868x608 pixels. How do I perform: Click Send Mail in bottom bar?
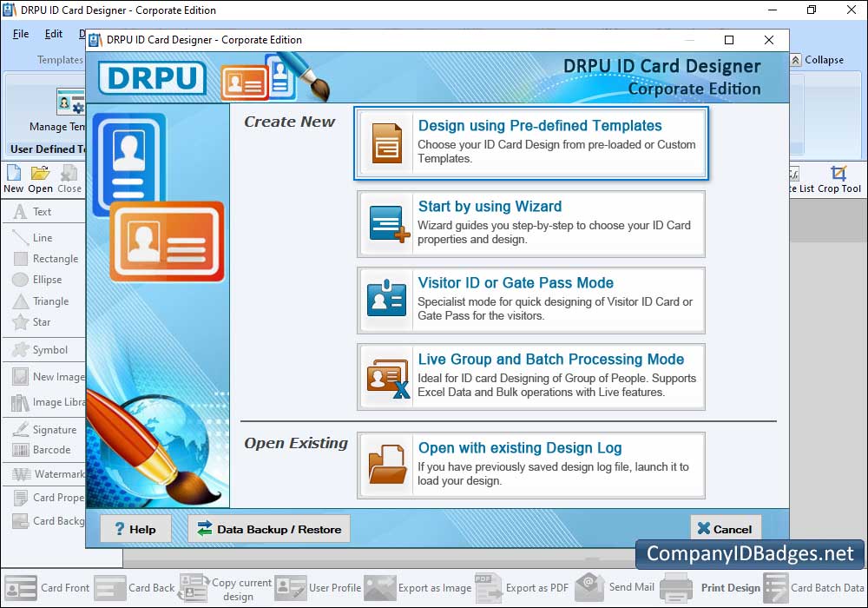(615, 587)
